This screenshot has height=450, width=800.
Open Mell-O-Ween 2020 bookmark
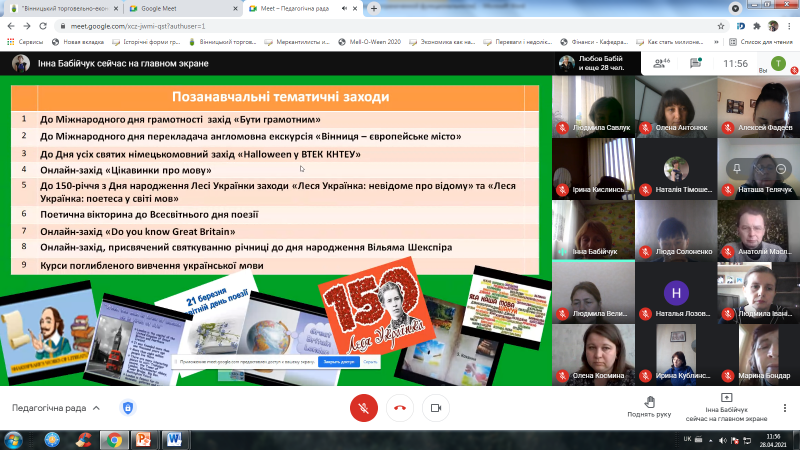[369, 42]
